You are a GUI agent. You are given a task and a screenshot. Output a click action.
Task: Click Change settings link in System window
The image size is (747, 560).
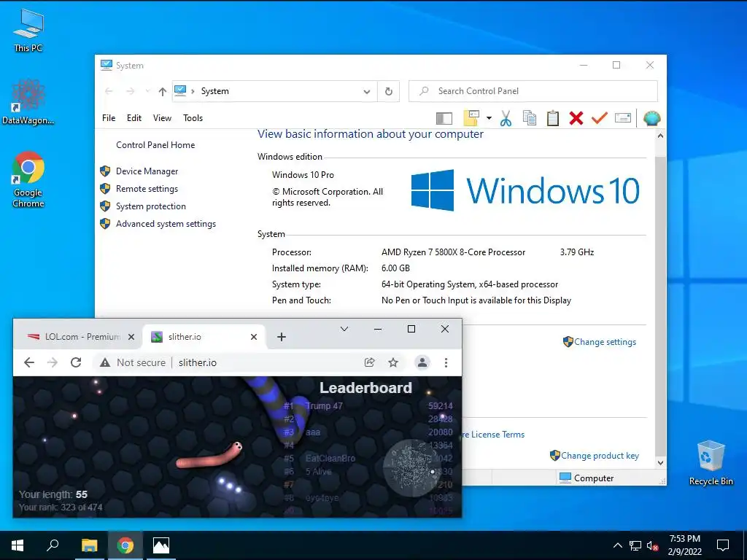pyautogui.click(x=605, y=342)
